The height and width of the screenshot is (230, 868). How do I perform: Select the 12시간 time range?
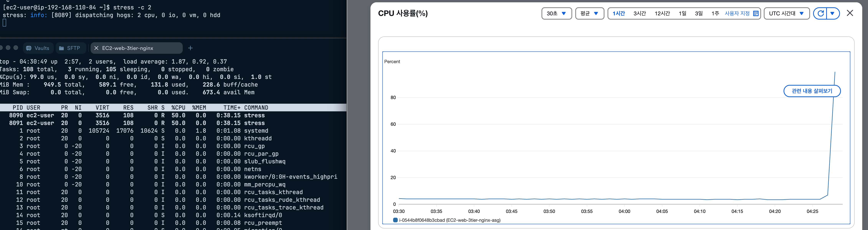point(662,13)
